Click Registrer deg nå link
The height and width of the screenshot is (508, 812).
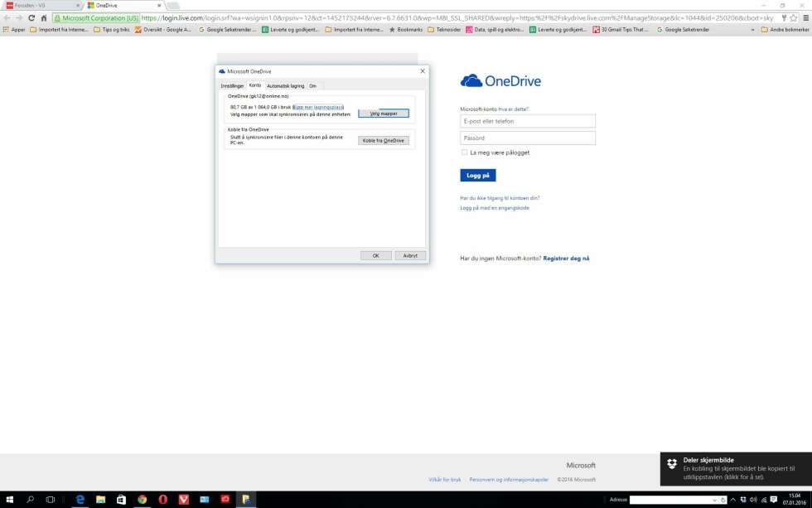566,258
